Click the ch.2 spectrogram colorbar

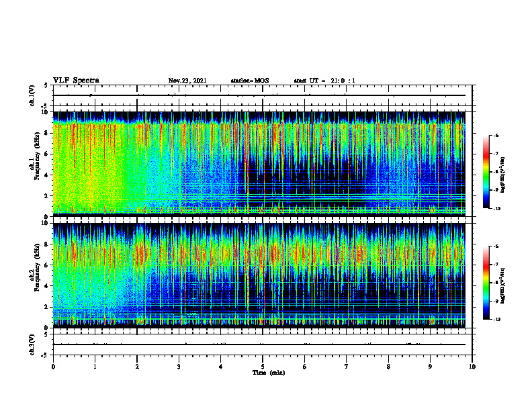486,283
